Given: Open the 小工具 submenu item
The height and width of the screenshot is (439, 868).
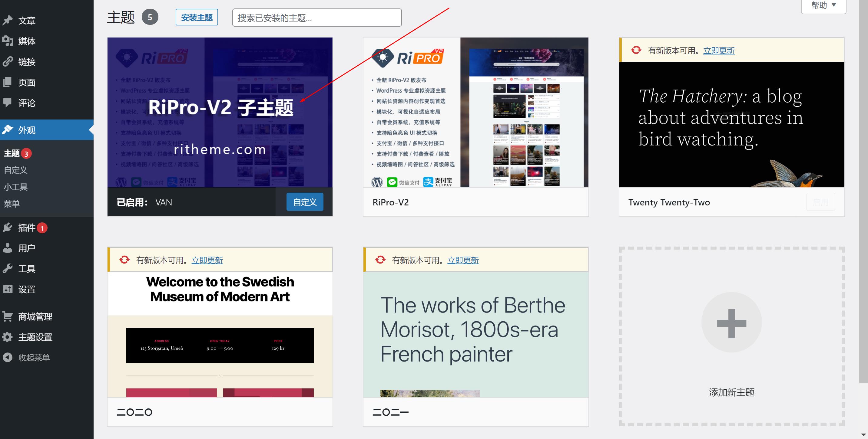Looking at the screenshot, I should pos(15,187).
